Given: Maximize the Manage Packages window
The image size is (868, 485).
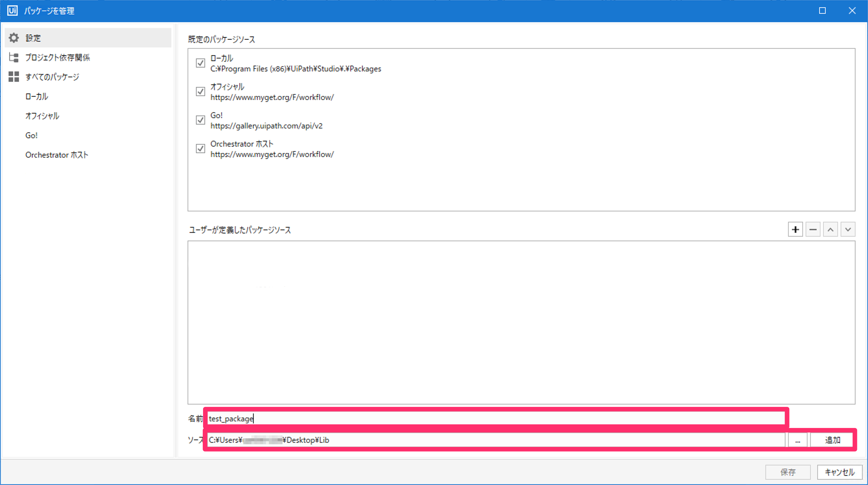Looking at the screenshot, I should click(x=822, y=10).
